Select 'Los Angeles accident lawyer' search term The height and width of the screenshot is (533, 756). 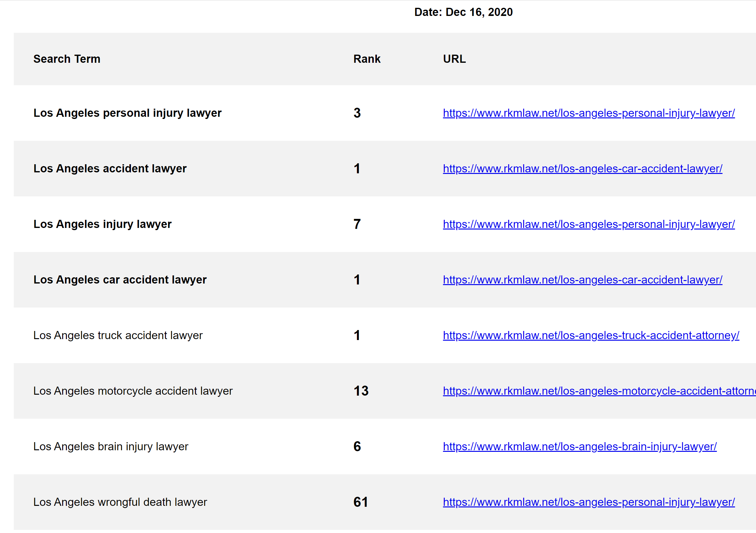coord(110,169)
